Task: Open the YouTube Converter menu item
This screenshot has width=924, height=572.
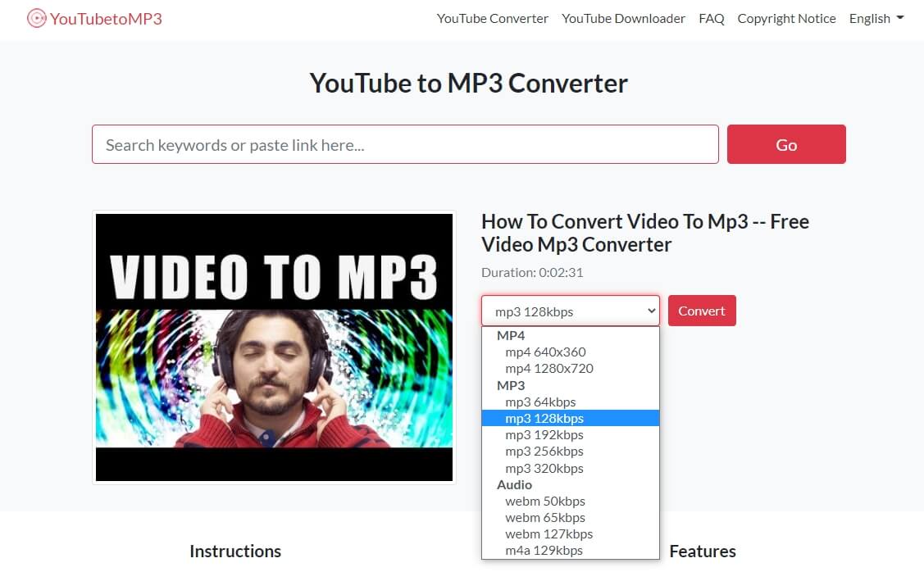Action: tap(493, 18)
